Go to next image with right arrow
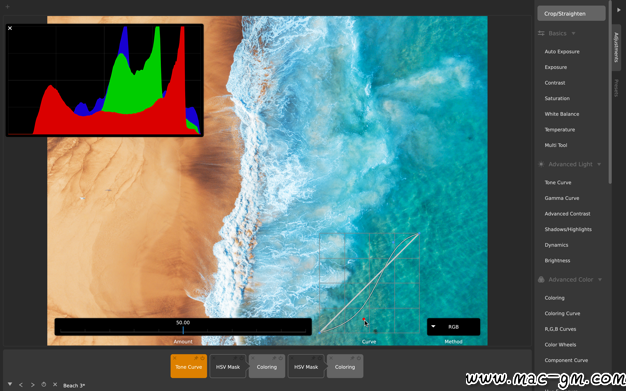This screenshot has height=391, width=626. click(x=32, y=385)
